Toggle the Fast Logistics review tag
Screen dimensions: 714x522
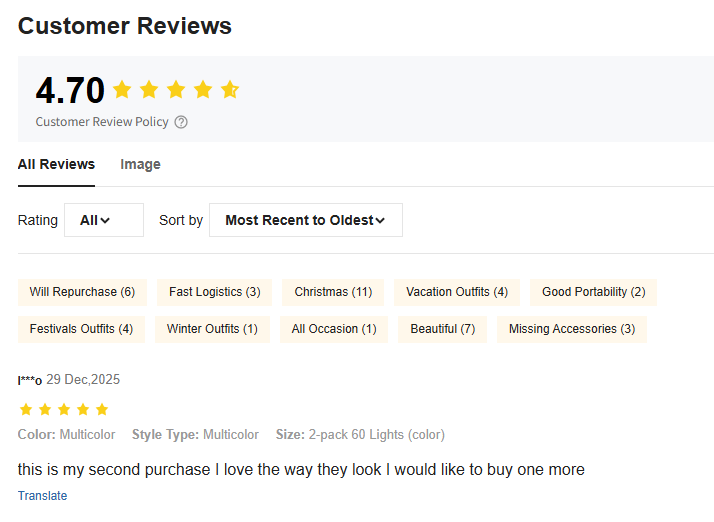tap(214, 292)
